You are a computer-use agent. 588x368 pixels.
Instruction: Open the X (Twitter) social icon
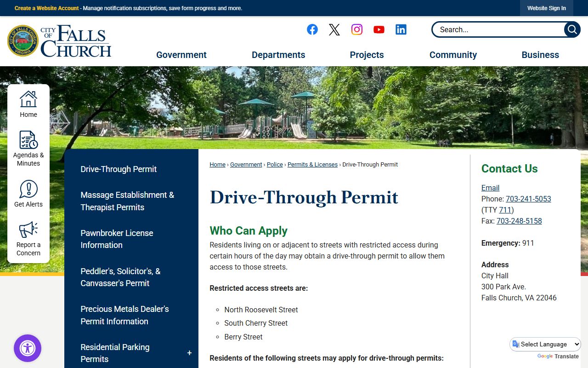[x=334, y=29]
